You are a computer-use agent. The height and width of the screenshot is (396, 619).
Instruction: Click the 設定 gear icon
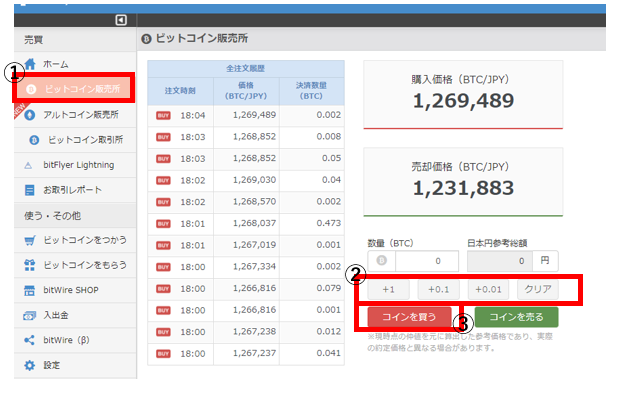[30, 366]
